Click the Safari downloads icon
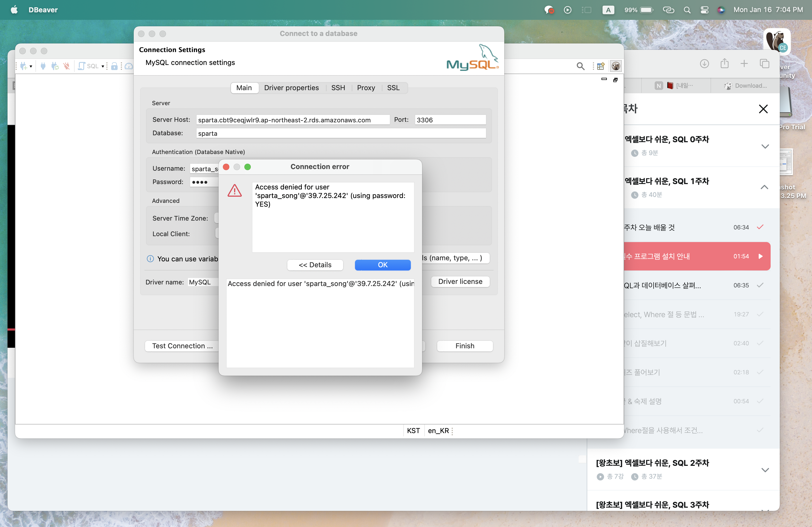This screenshot has width=812, height=527. click(x=705, y=64)
